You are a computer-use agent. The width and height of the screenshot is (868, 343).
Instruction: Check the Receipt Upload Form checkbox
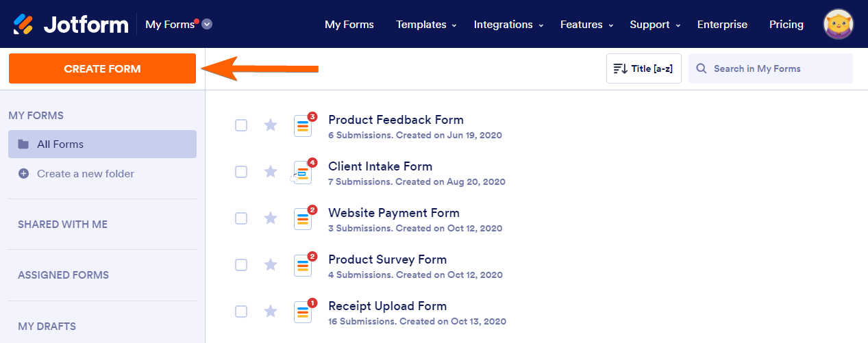coord(241,312)
